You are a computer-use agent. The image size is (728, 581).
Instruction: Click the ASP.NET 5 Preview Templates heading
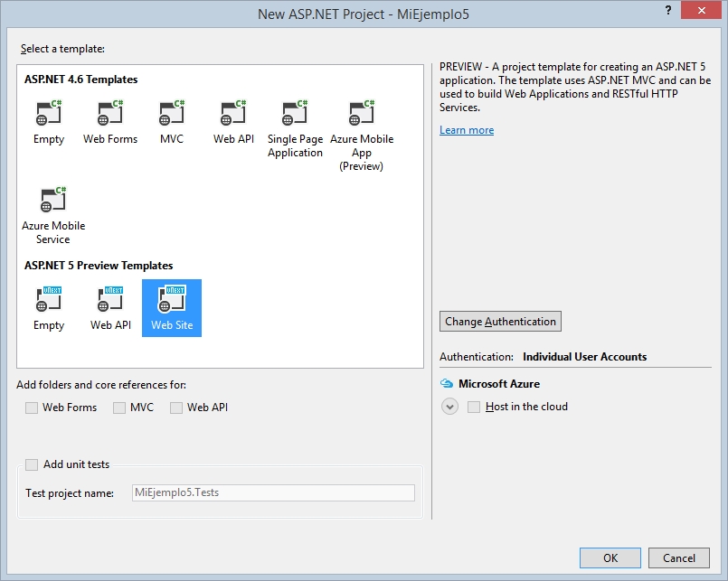click(x=99, y=266)
